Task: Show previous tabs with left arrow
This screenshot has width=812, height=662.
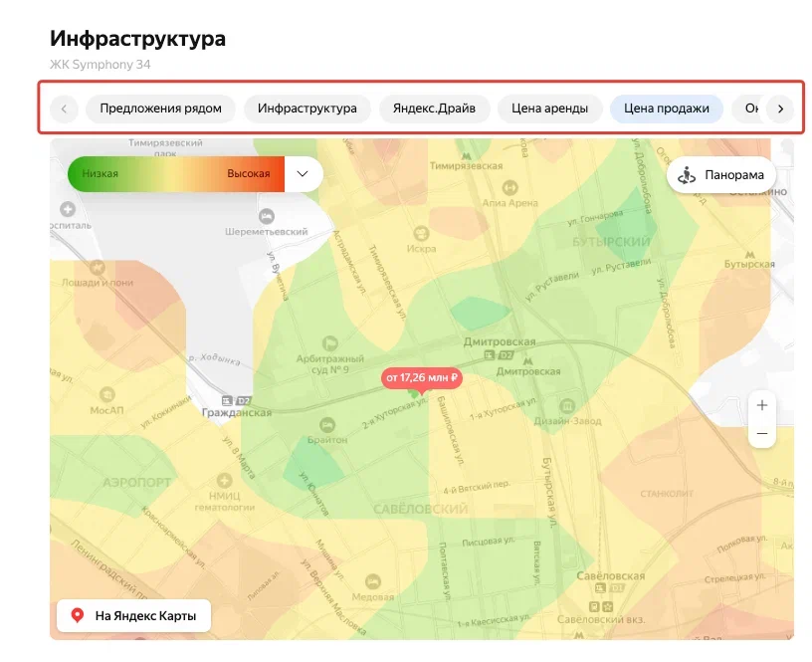Action: [64, 109]
